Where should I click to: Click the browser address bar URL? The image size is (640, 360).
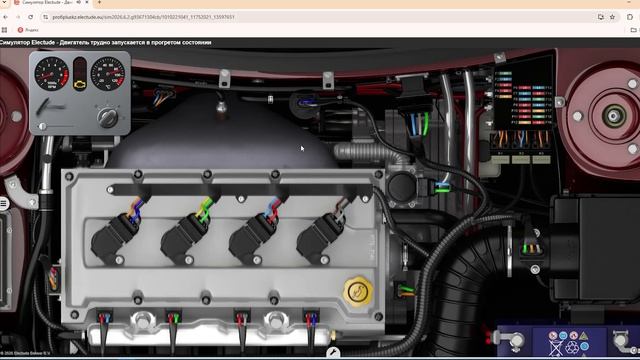pos(144,17)
